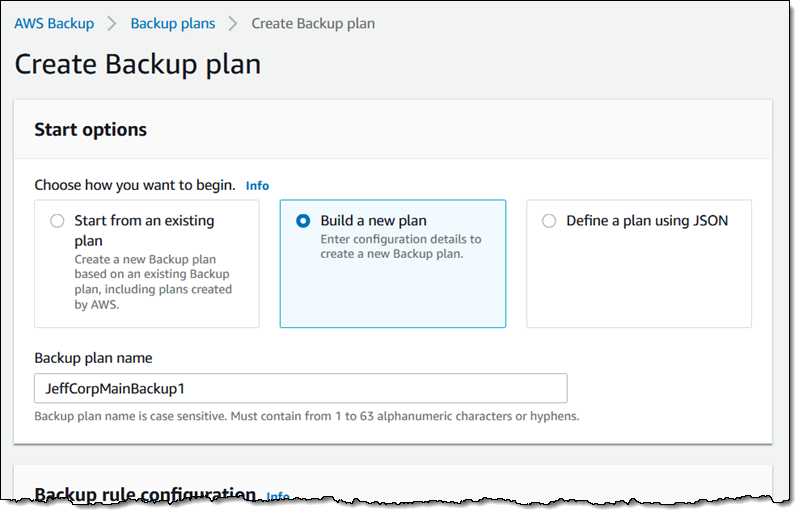800x515 pixels.
Task: Click the Create Backup plan page heading
Action: click(138, 65)
